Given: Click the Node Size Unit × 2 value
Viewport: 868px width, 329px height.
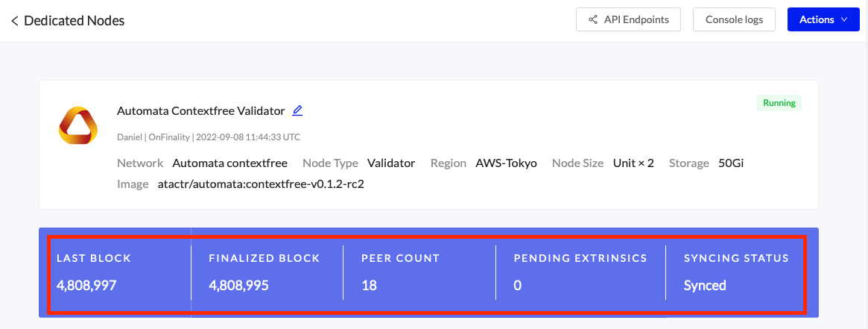Looking at the screenshot, I should 633,163.
